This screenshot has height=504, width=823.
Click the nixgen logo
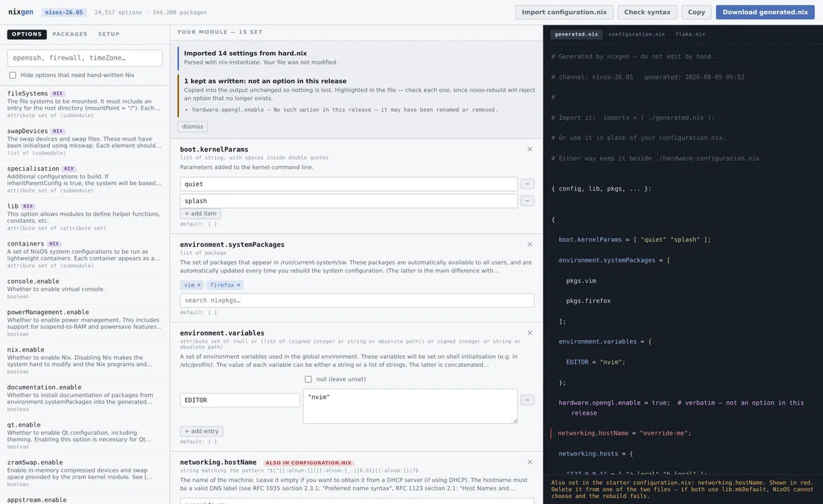[21, 12]
